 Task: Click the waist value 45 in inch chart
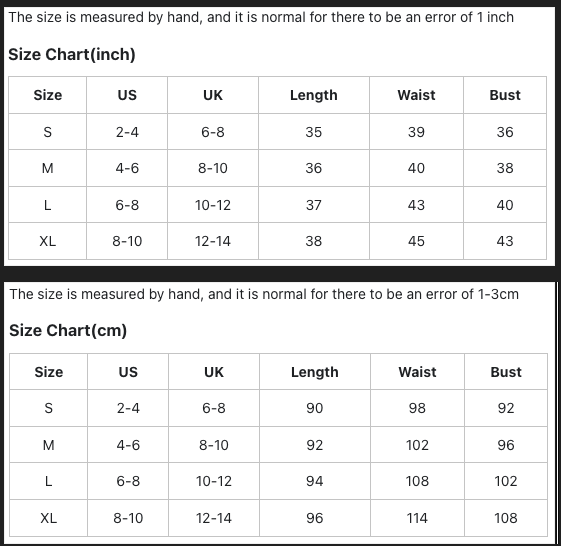click(416, 241)
